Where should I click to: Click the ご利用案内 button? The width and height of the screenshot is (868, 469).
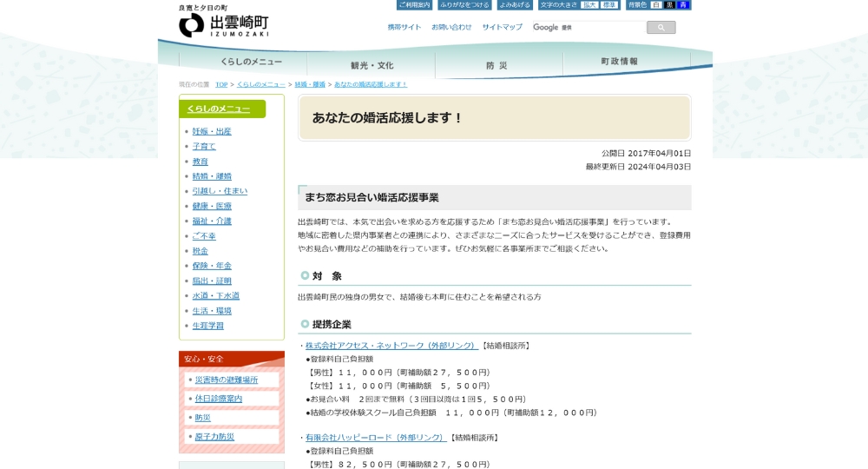pos(414,5)
